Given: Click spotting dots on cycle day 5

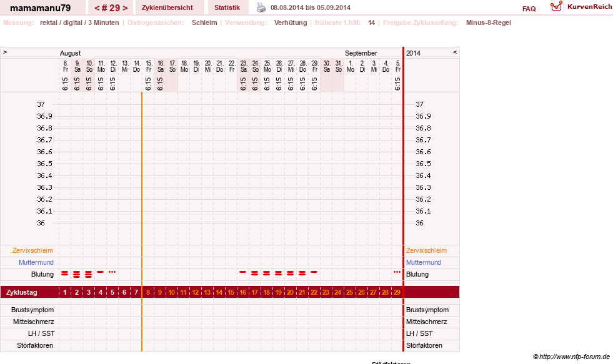Looking at the screenshot, I should [x=112, y=272].
